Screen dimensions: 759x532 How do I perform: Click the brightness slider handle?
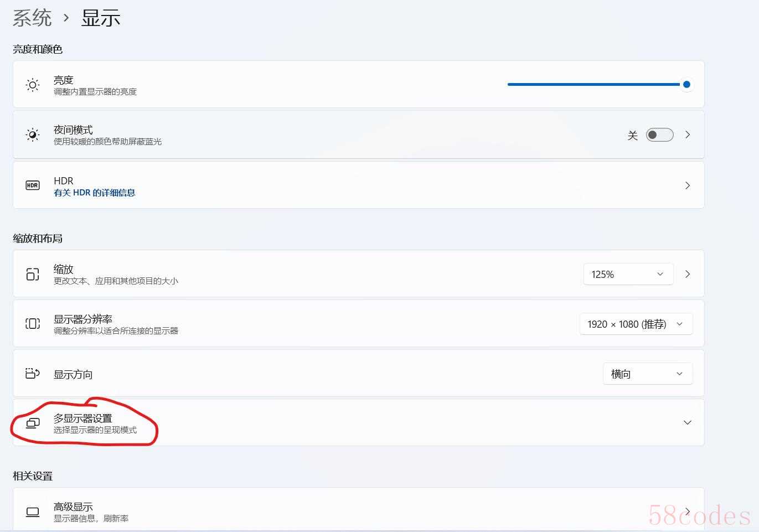pos(686,85)
